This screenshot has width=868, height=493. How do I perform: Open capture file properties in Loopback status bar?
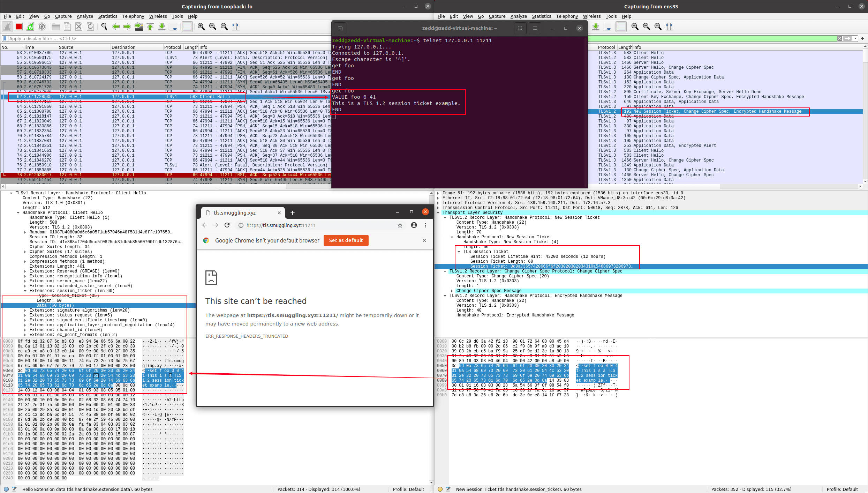[14, 489]
